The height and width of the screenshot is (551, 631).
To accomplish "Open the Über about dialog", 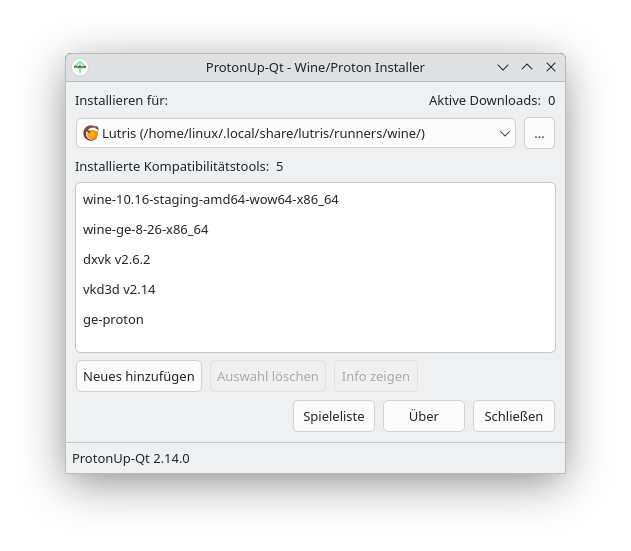I will click(x=424, y=416).
